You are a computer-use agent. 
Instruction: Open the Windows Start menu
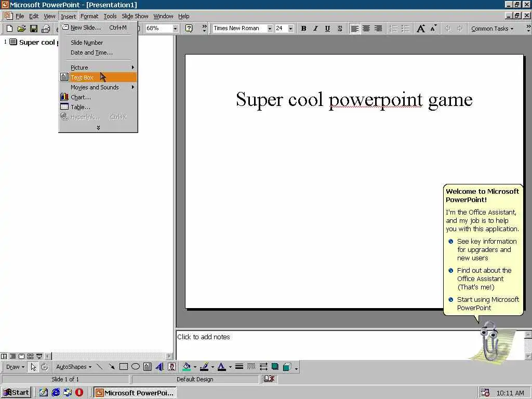tap(16, 393)
